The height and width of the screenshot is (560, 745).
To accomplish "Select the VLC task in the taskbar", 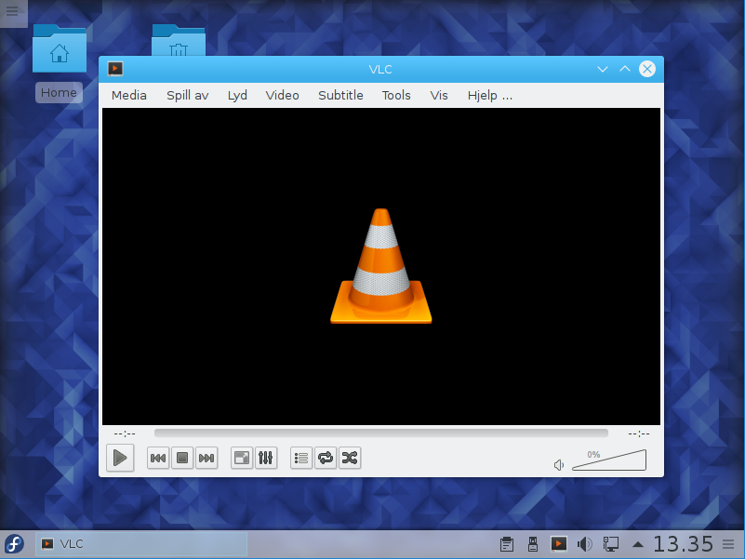I will 141,544.
